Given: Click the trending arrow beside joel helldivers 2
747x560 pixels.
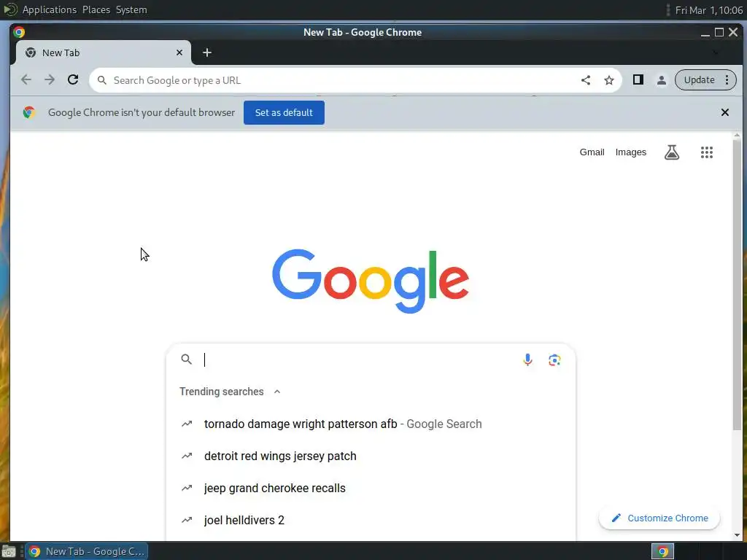Looking at the screenshot, I should 187,520.
